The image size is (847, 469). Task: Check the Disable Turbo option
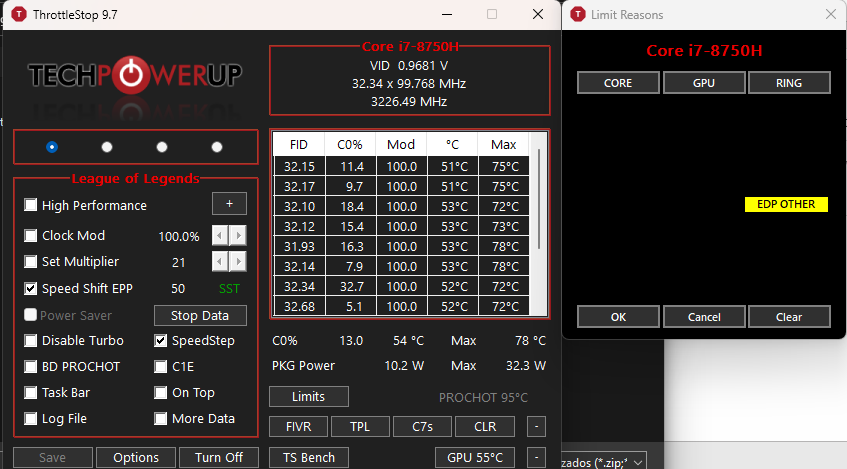(x=31, y=340)
